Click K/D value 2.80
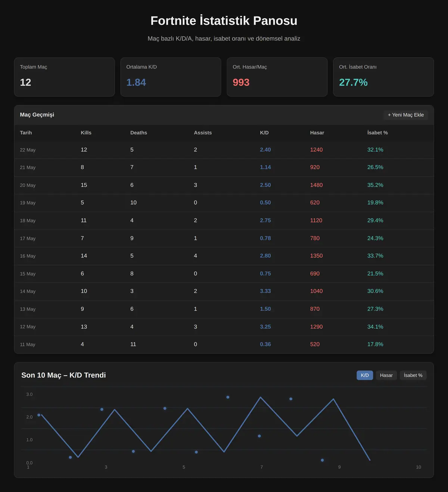 (265, 256)
